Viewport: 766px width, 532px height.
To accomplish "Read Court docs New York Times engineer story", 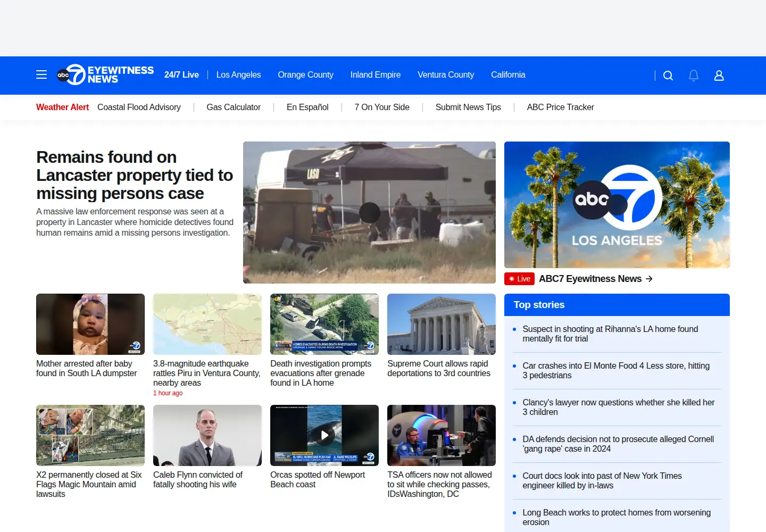I will pyautogui.click(x=602, y=481).
